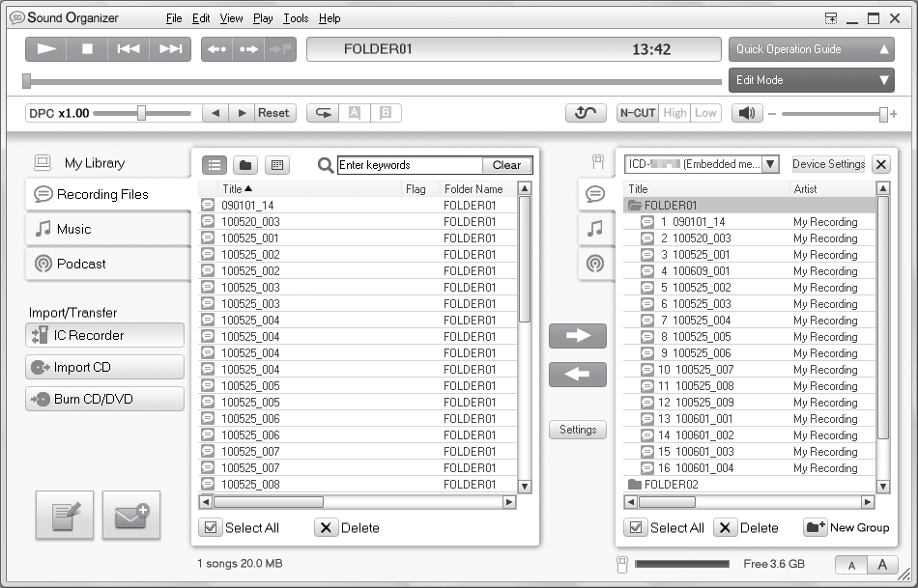Collapse FOLDER01 in device tree
This screenshot has height=588, width=918.
tap(634, 206)
